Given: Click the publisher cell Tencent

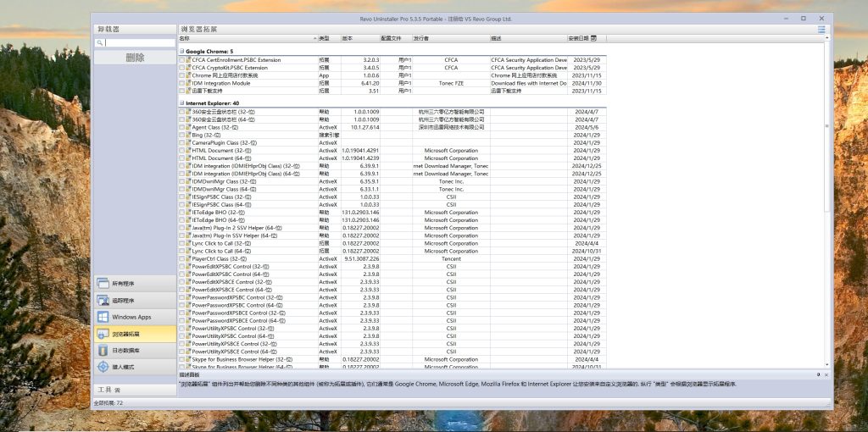Looking at the screenshot, I should click(x=451, y=259).
